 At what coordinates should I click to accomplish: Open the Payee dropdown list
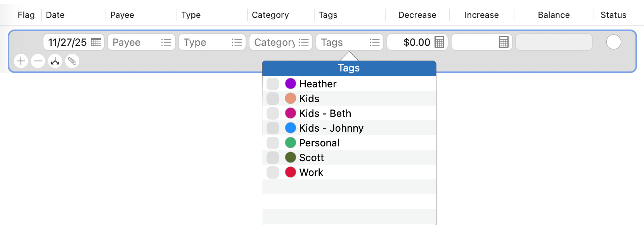pos(166,42)
